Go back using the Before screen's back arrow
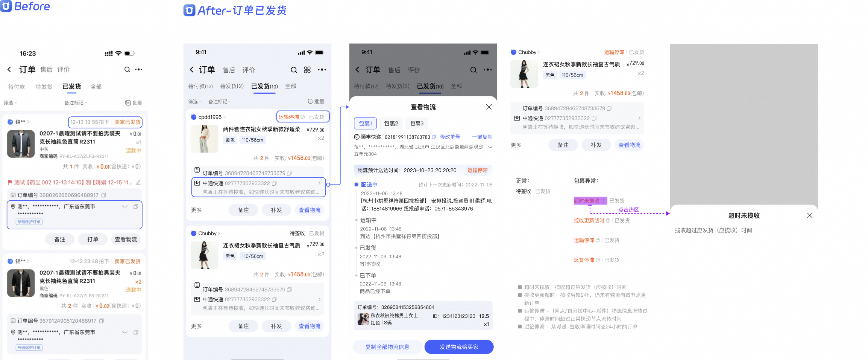 tap(9, 69)
